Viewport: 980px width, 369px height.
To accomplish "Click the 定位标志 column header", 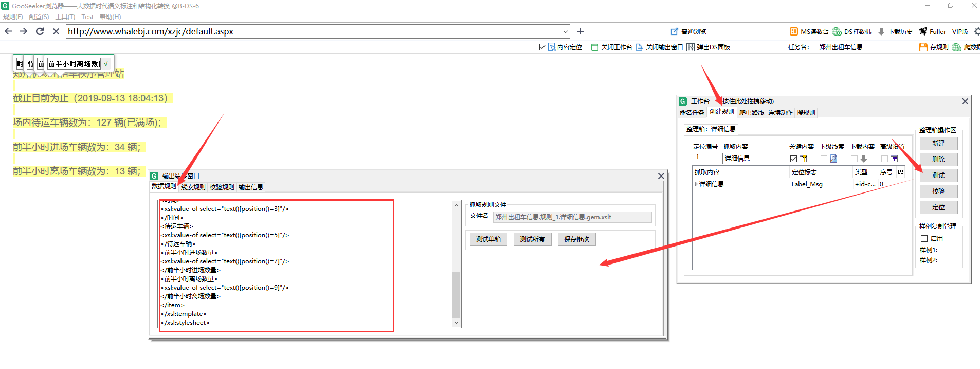I will [x=820, y=172].
